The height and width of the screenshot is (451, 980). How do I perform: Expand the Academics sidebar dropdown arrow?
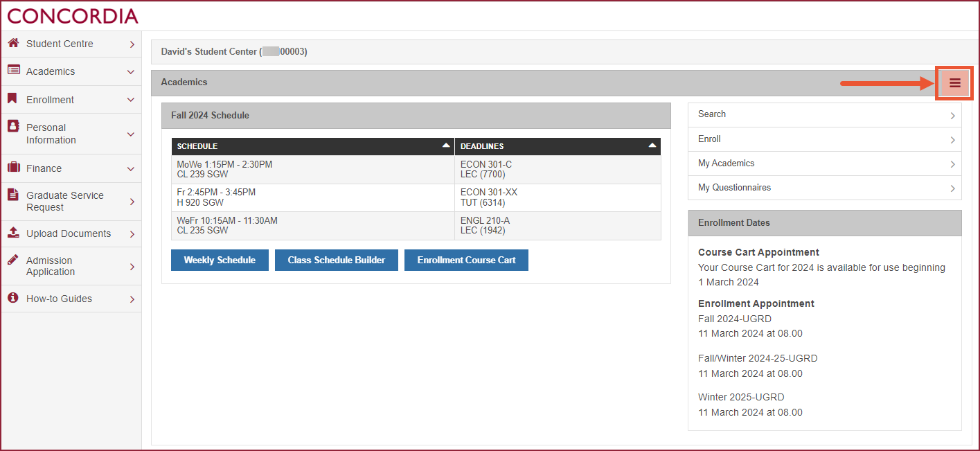[131, 72]
